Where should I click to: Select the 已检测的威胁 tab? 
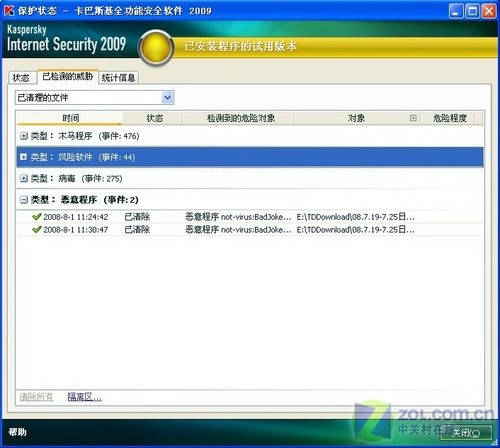click(68, 77)
